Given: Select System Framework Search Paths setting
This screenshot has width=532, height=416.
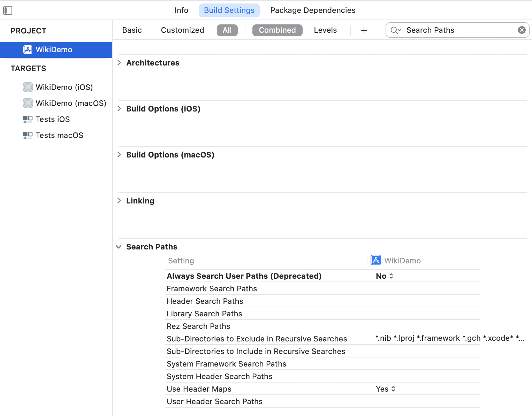Looking at the screenshot, I should 227,364.
